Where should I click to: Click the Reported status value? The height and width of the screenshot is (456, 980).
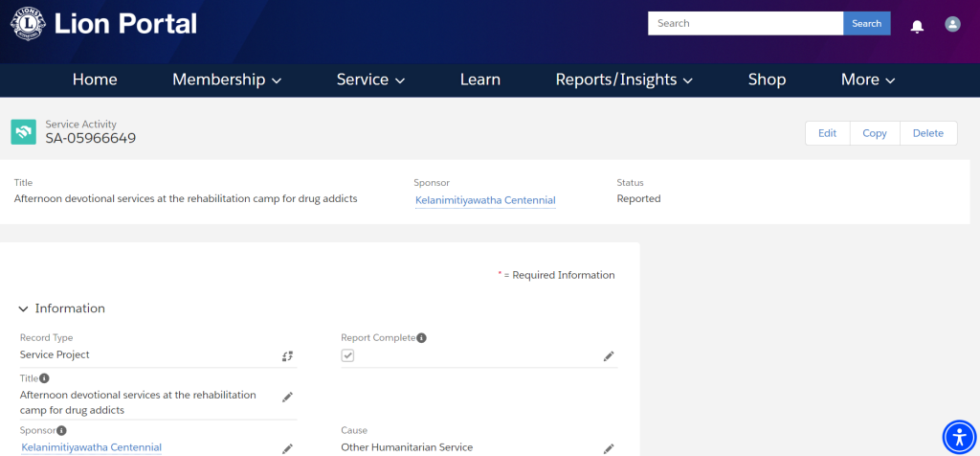pyautogui.click(x=638, y=199)
